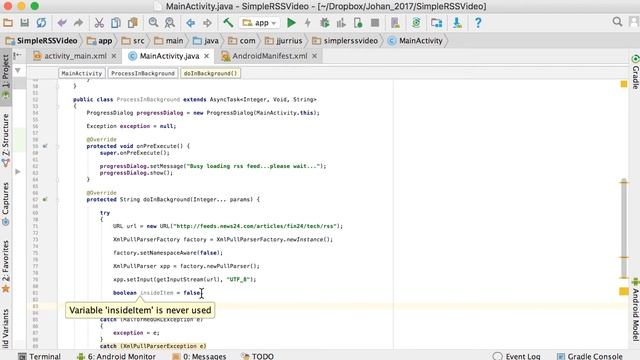The height and width of the screenshot is (360, 640).
Task: Close the activity_main.xml tab
Action: coord(114,56)
